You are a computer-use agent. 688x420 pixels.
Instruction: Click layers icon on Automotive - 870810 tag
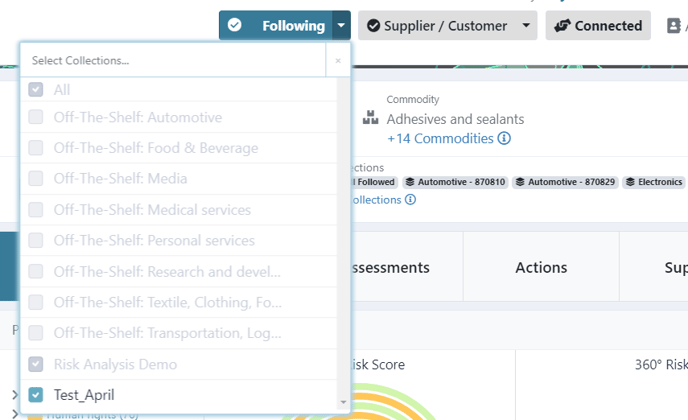point(410,182)
